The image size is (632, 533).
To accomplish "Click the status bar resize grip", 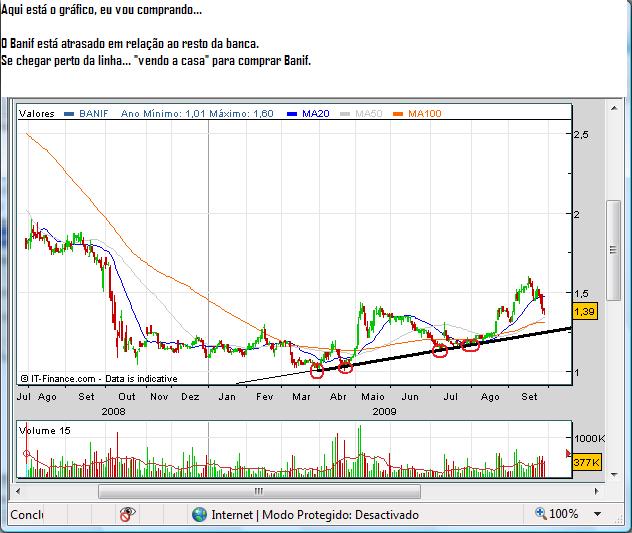I will click(621, 520).
